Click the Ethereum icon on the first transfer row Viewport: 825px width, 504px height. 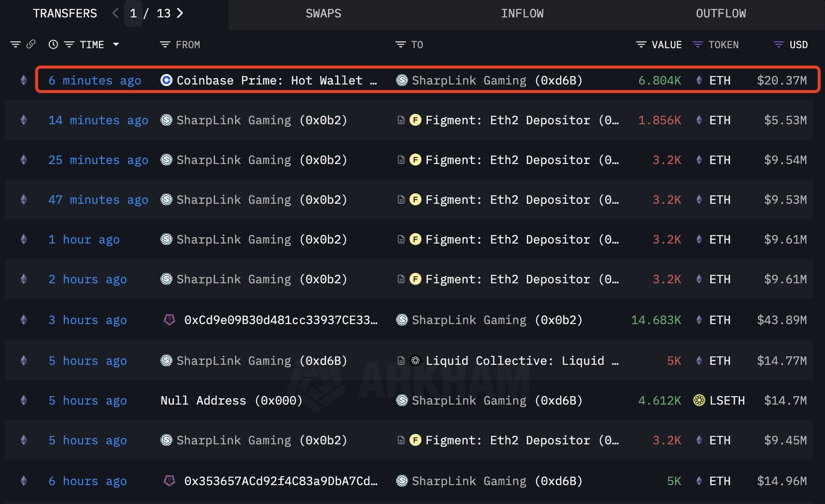click(23, 80)
